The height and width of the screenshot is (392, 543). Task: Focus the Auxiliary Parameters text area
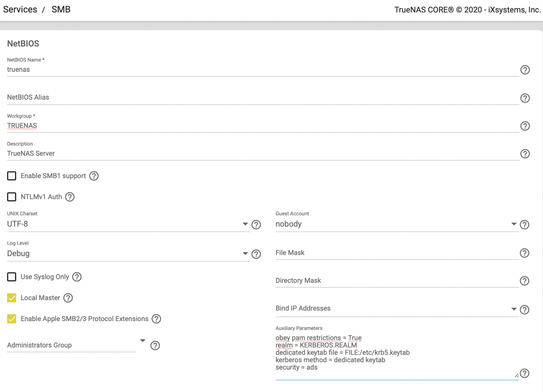tap(397, 356)
